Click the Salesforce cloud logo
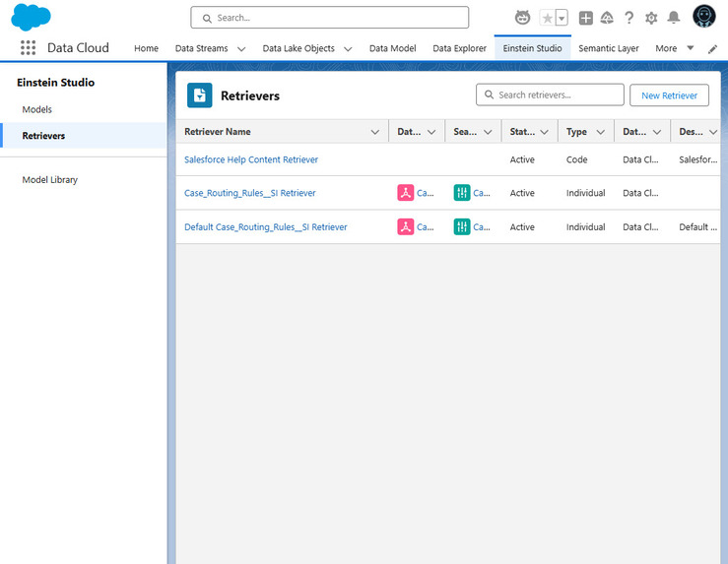This screenshot has height=564, width=728. coord(31,17)
